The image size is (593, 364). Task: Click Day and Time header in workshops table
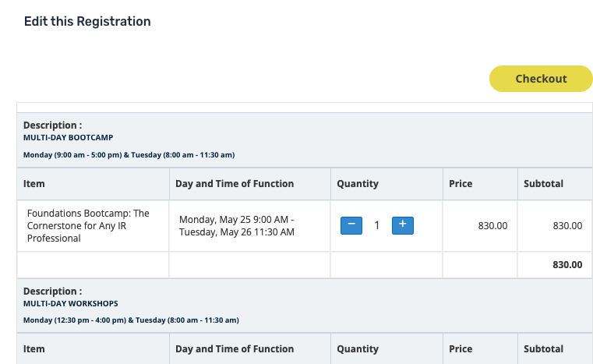(x=235, y=349)
